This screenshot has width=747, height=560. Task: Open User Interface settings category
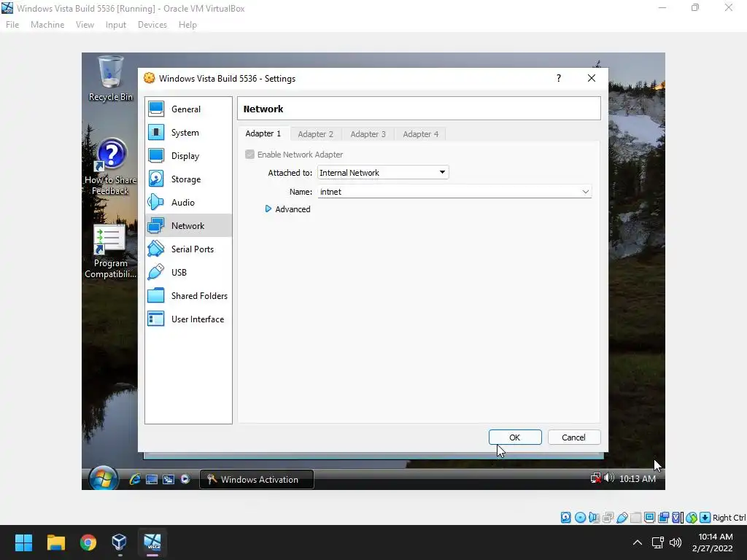coord(188,319)
